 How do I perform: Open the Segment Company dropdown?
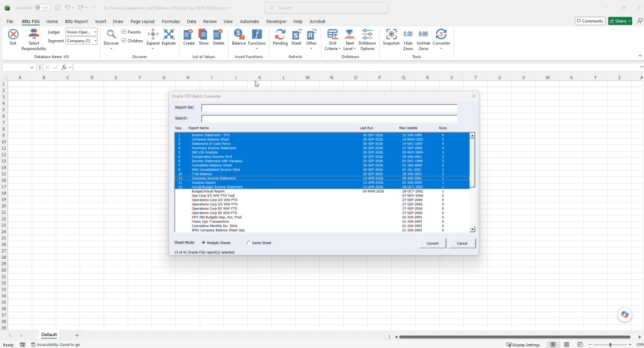(x=95, y=41)
